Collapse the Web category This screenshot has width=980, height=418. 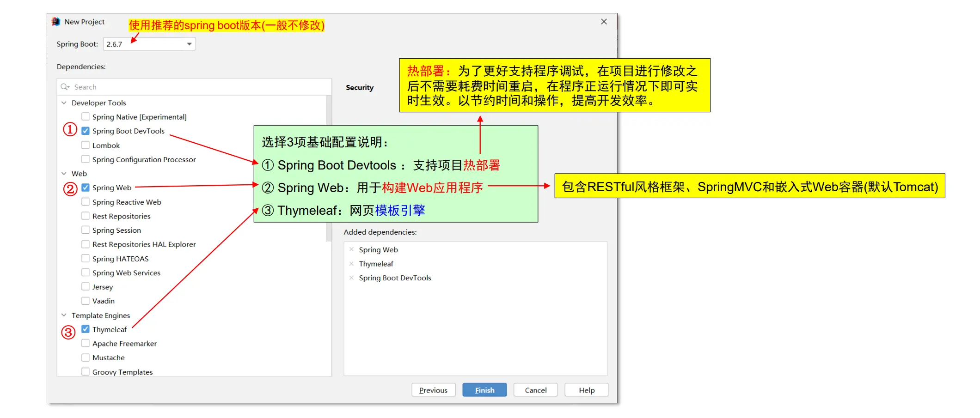[64, 173]
